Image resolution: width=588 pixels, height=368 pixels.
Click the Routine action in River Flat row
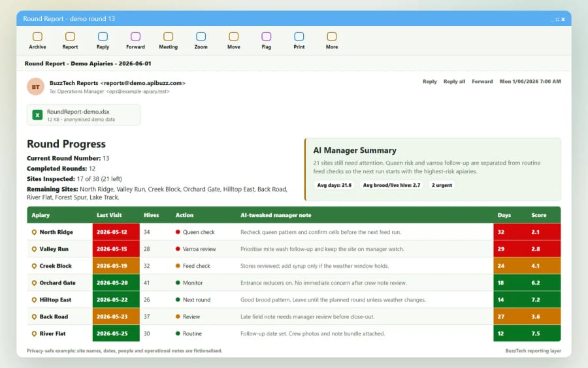[x=192, y=333]
